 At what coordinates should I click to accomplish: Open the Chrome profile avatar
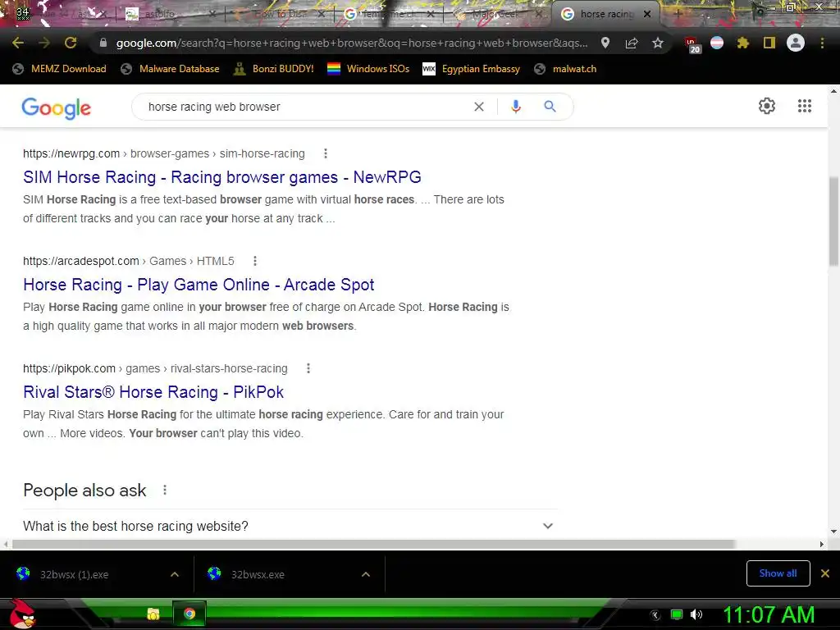coord(796,43)
